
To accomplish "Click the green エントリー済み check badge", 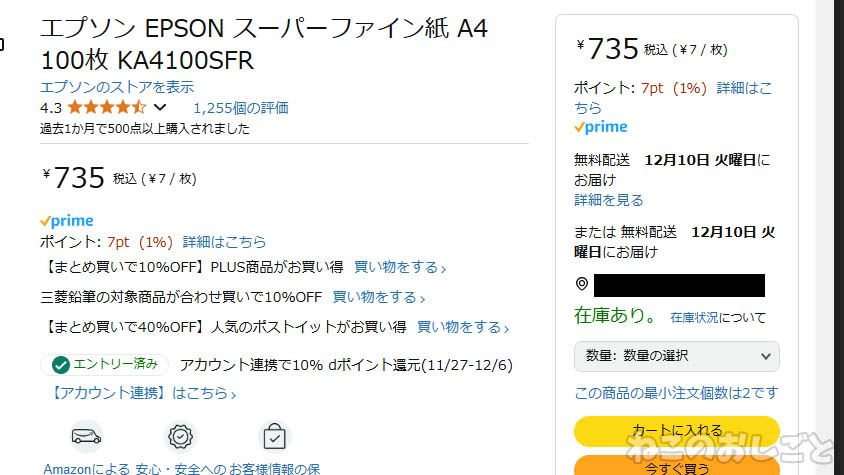I will [104, 365].
